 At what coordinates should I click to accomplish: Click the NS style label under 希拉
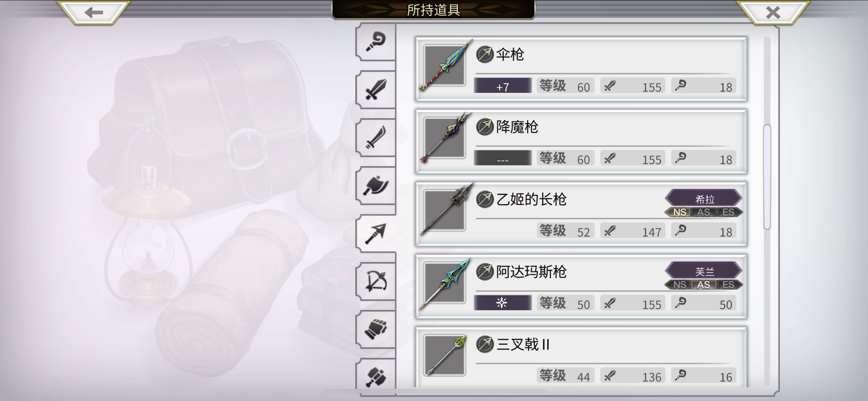[x=679, y=212]
